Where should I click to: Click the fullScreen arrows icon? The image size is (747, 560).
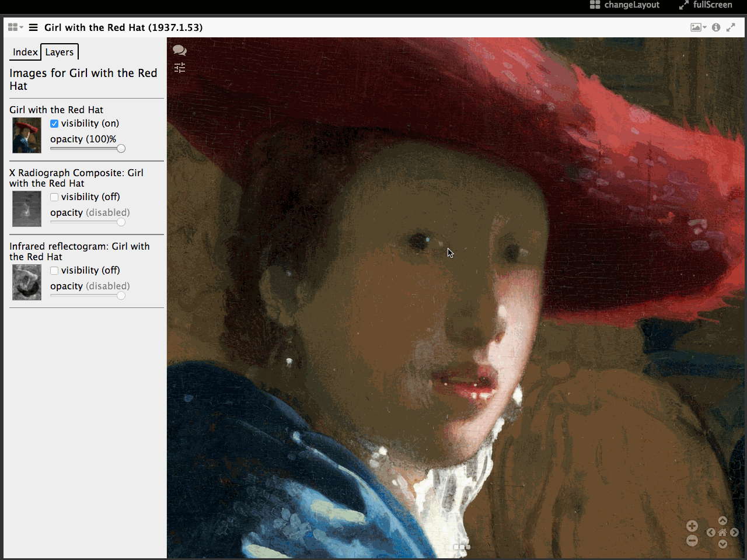(684, 5)
